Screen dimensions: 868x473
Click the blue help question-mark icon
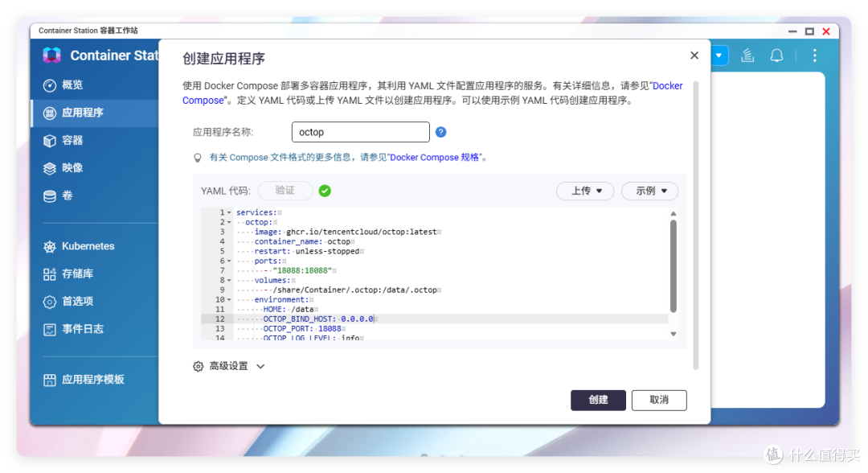(440, 132)
